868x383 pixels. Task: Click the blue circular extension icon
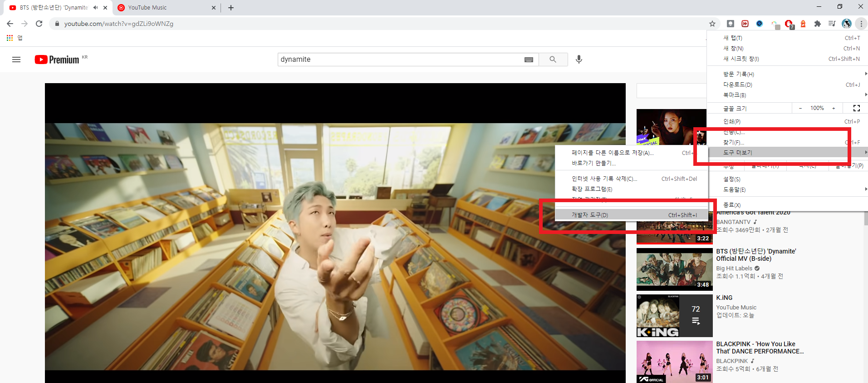[x=760, y=24]
